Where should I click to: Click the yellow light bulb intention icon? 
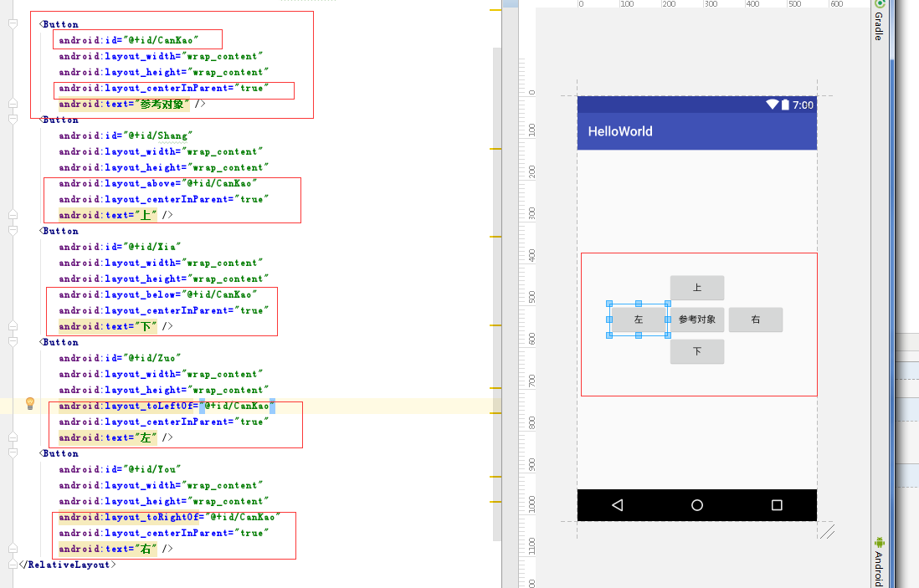30,403
